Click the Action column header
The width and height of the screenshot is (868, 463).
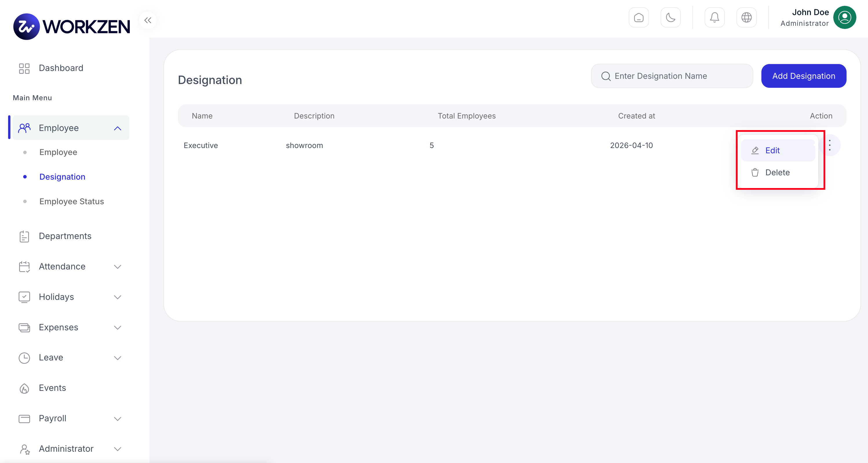click(x=821, y=116)
